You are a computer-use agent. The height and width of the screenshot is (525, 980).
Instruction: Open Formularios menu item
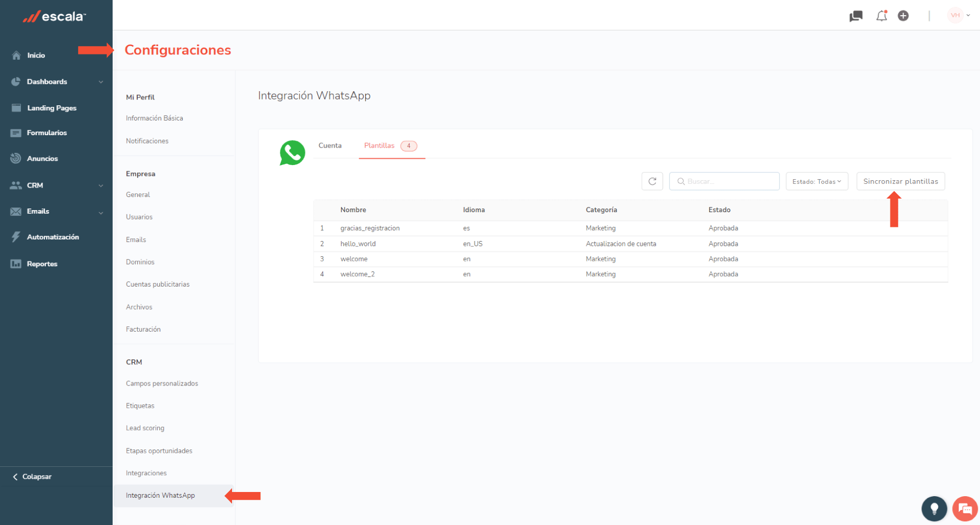click(47, 133)
